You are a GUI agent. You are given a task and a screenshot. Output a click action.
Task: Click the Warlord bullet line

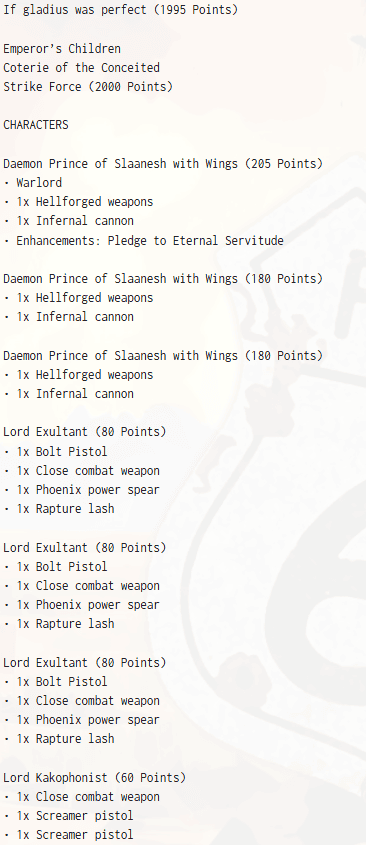(33, 183)
